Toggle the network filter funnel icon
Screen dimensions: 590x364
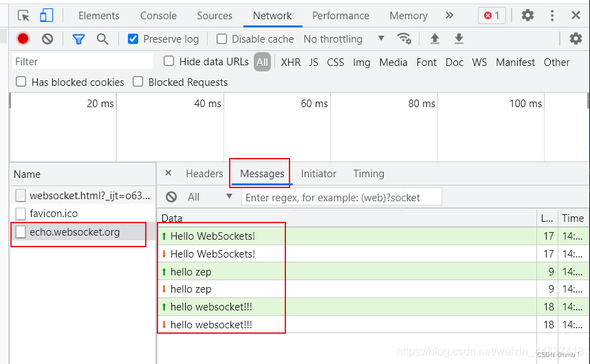pyautogui.click(x=78, y=39)
